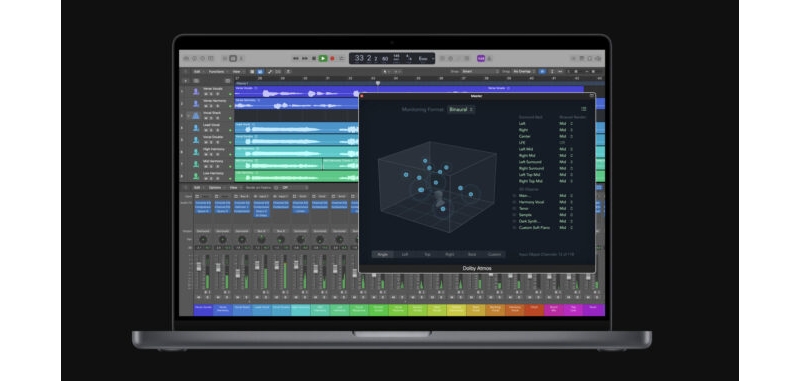Click the playhead marker in the ruler
The height and width of the screenshot is (381, 800).
pyautogui.click(x=378, y=83)
